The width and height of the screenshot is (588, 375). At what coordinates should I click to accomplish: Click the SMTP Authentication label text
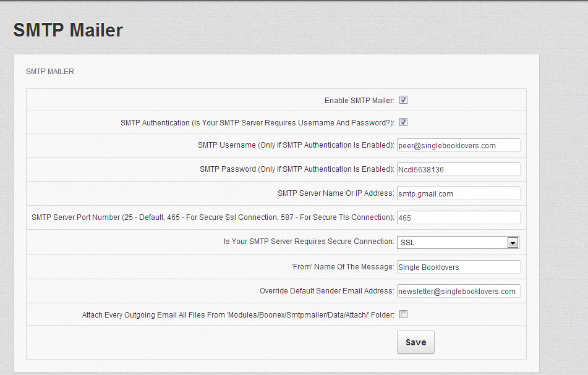click(257, 123)
